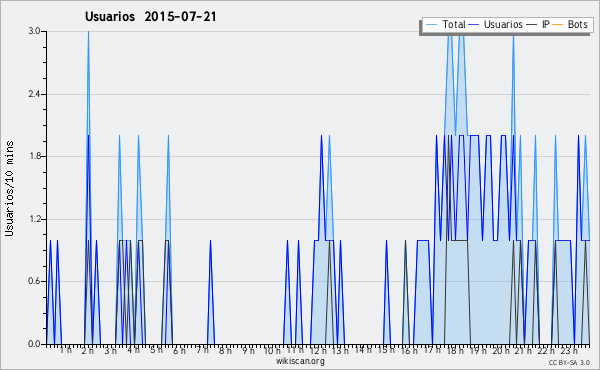Click the y-axis label 'Usuarios/10 mins'
This screenshot has height=370, width=600.
pyautogui.click(x=9, y=188)
